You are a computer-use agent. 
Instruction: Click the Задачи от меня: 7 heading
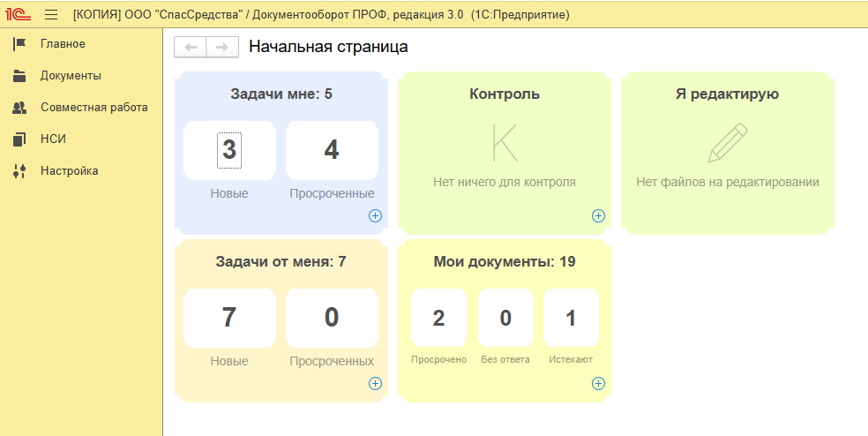pyautogui.click(x=281, y=261)
